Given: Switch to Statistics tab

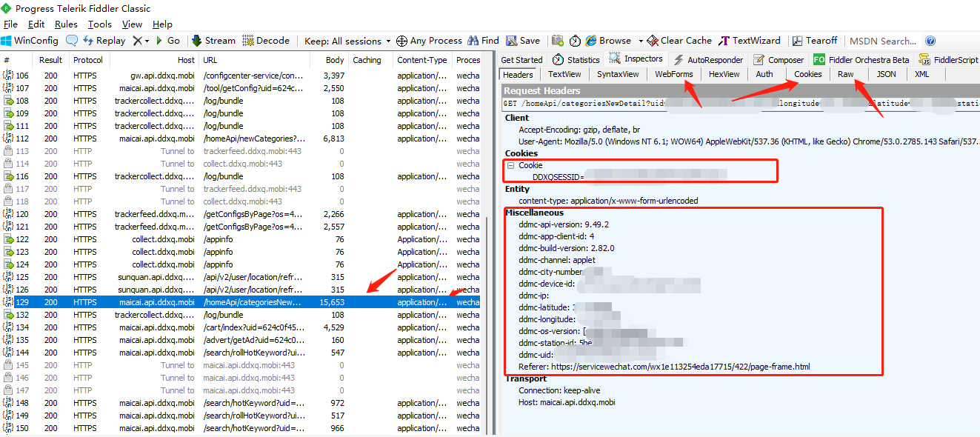Looking at the screenshot, I should pyautogui.click(x=576, y=60).
